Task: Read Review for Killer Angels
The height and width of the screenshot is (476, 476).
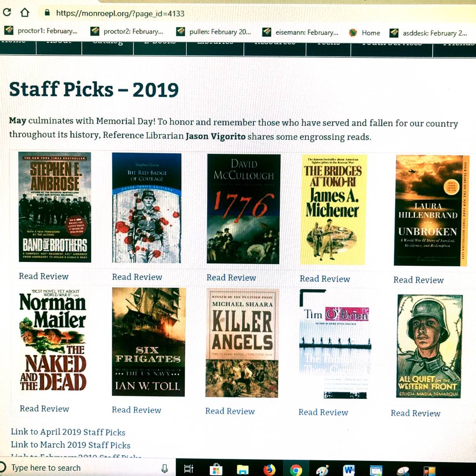Action: (x=230, y=411)
